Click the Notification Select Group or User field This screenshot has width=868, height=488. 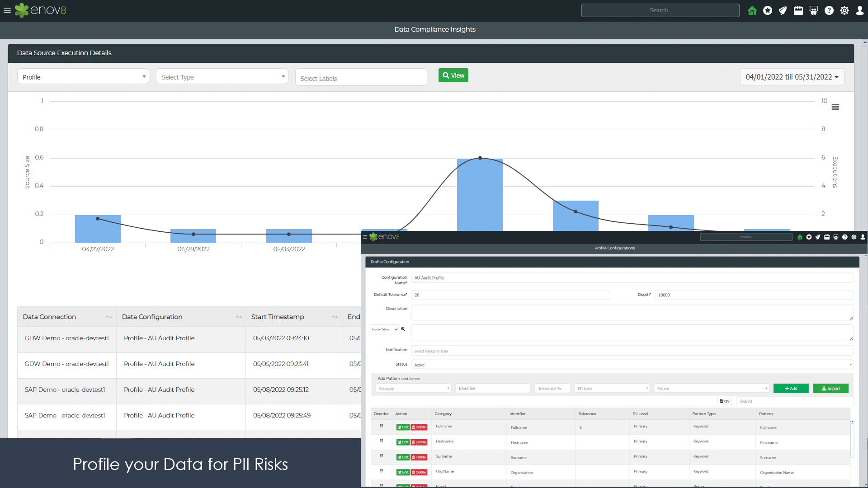pyautogui.click(x=632, y=351)
